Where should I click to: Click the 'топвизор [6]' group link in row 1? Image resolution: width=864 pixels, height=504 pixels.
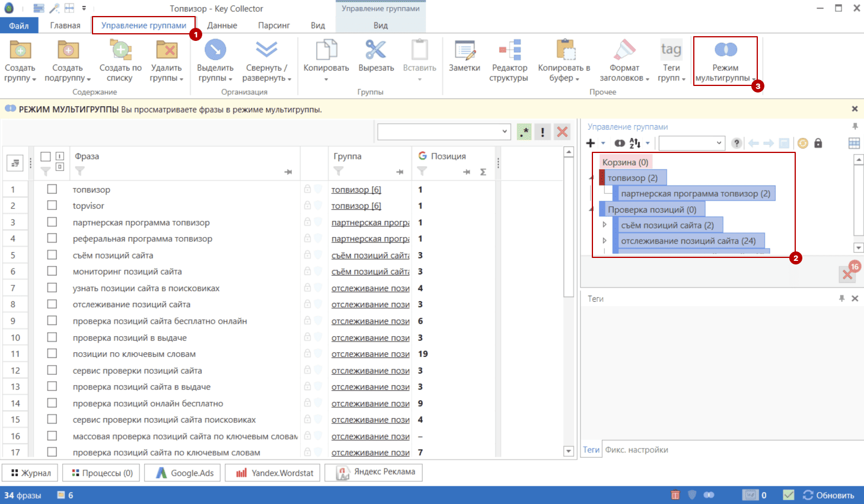coord(356,190)
